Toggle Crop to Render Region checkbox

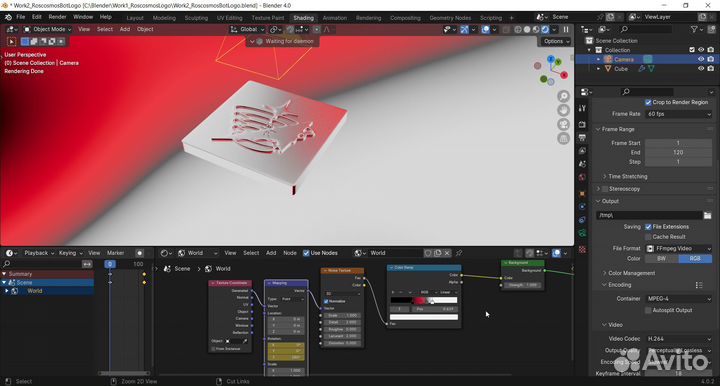648,102
